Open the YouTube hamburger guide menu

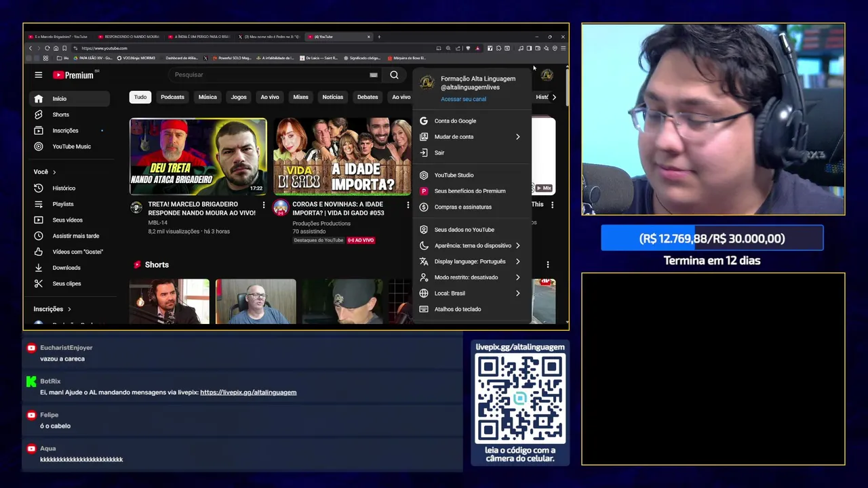(39, 75)
